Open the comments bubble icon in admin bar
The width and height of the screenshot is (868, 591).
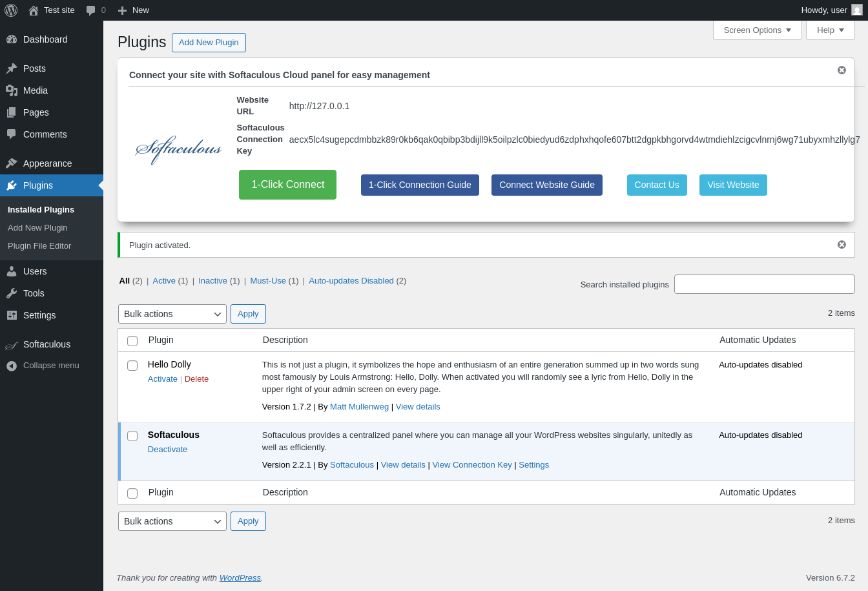click(91, 10)
